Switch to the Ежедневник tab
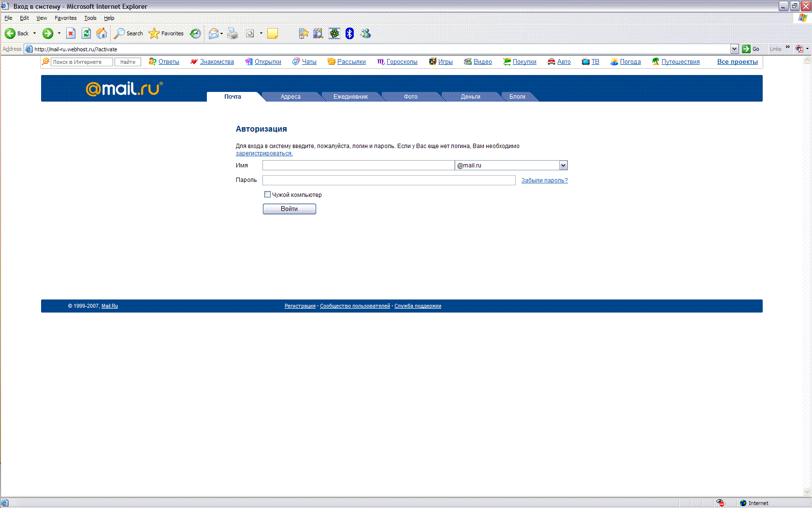Image resolution: width=812 pixels, height=508 pixels. [x=350, y=97]
